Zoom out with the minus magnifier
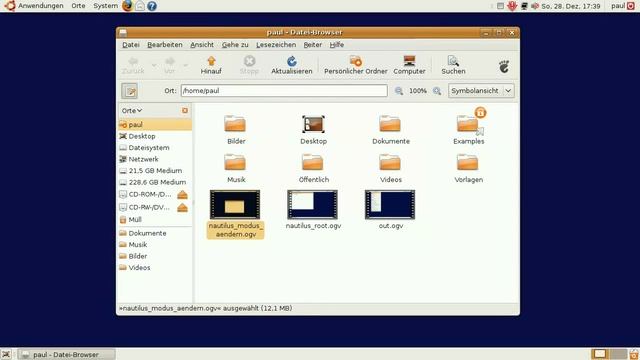This screenshot has width=640, height=360. coord(399,91)
